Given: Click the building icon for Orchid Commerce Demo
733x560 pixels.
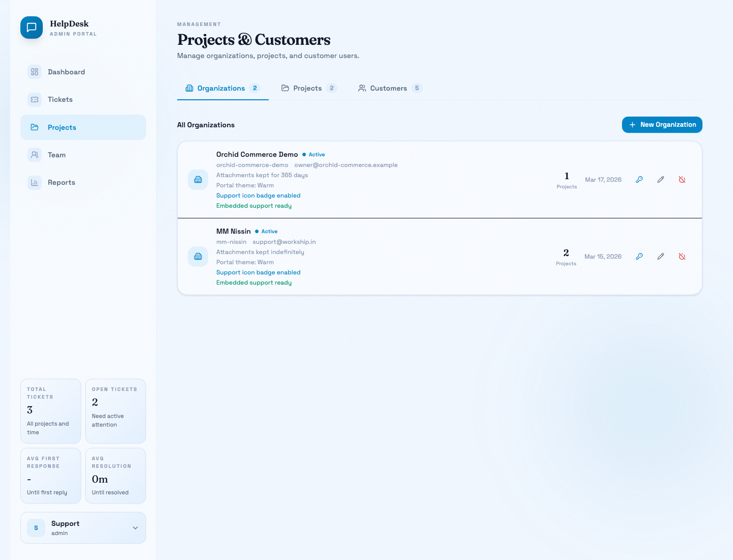Looking at the screenshot, I should (198, 180).
